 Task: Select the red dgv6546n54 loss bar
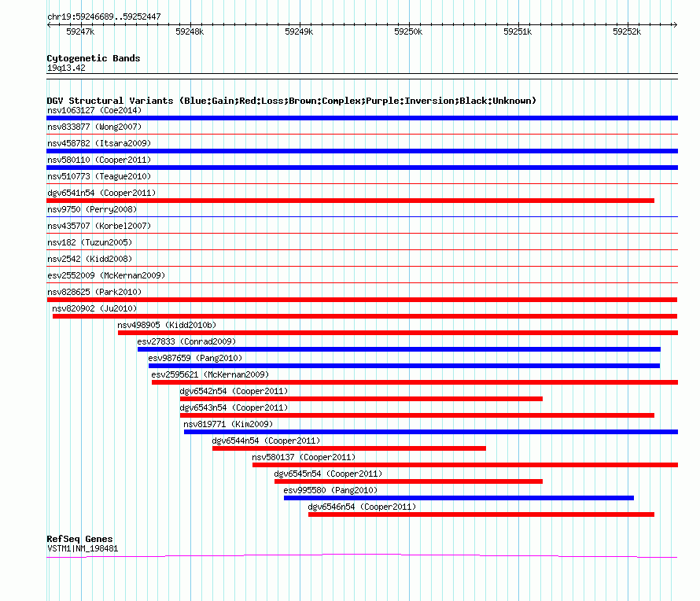(481, 514)
